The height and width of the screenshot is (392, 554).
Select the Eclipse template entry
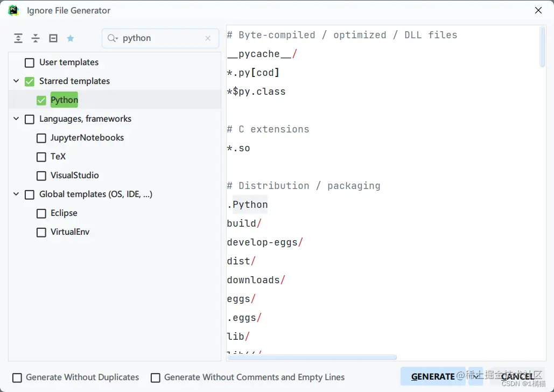pos(64,213)
